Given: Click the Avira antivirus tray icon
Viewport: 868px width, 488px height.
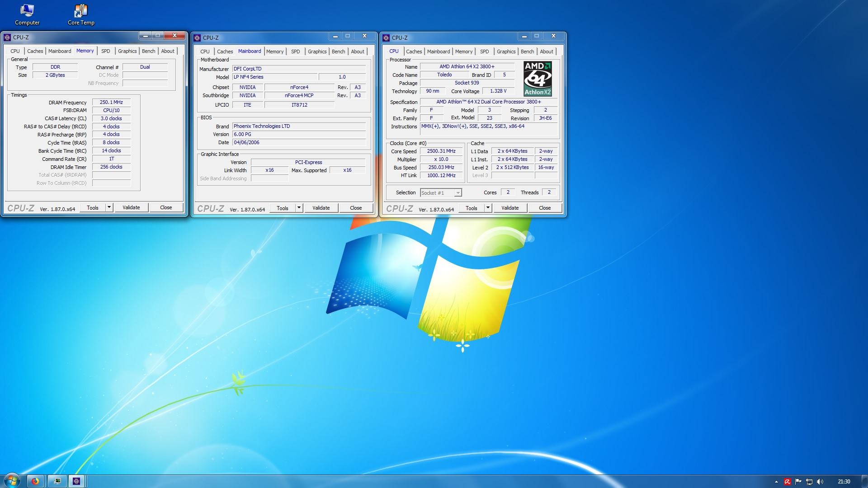Looking at the screenshot, I should [788, 482].
